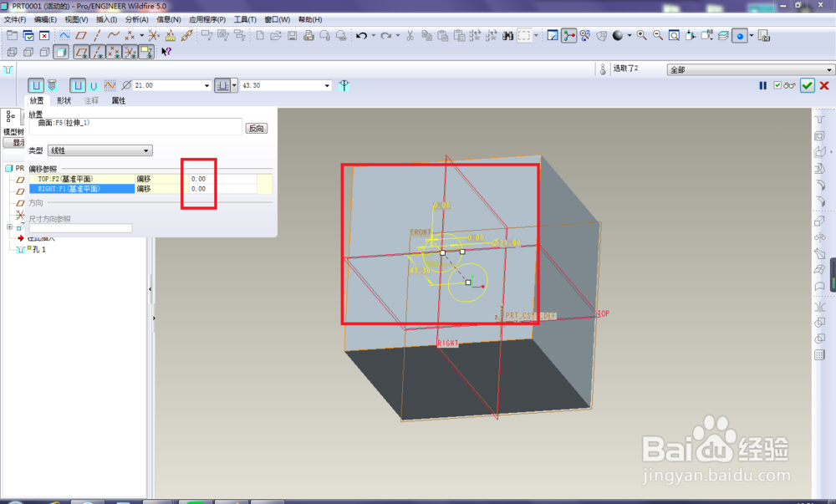Image resolution: width=836 pixels, height=504 pixels.
Task: Open the 分析(A) menu
Action: 137,20
